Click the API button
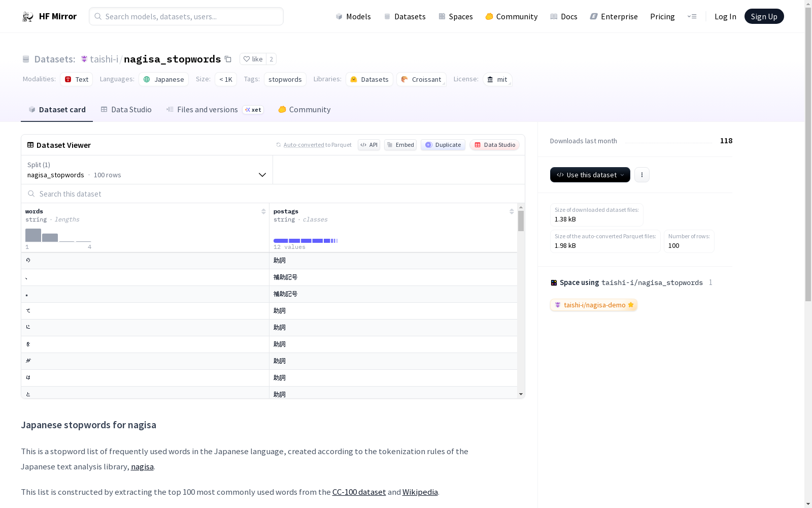This screenshot has width=812, height=508. 369,145
